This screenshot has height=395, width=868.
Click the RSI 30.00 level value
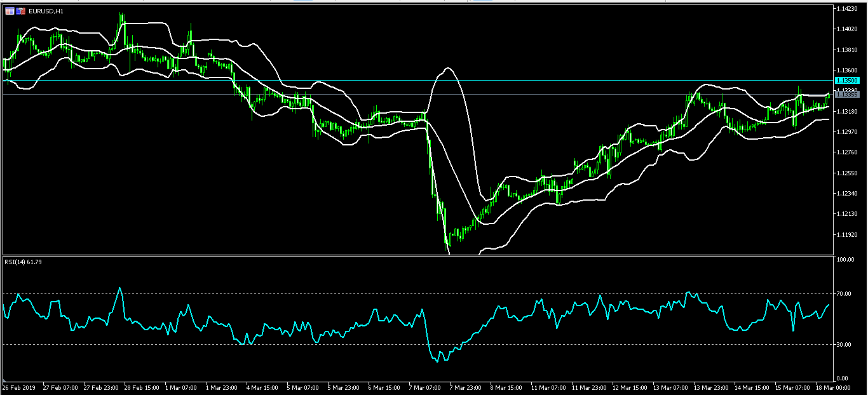pos(845,345)
